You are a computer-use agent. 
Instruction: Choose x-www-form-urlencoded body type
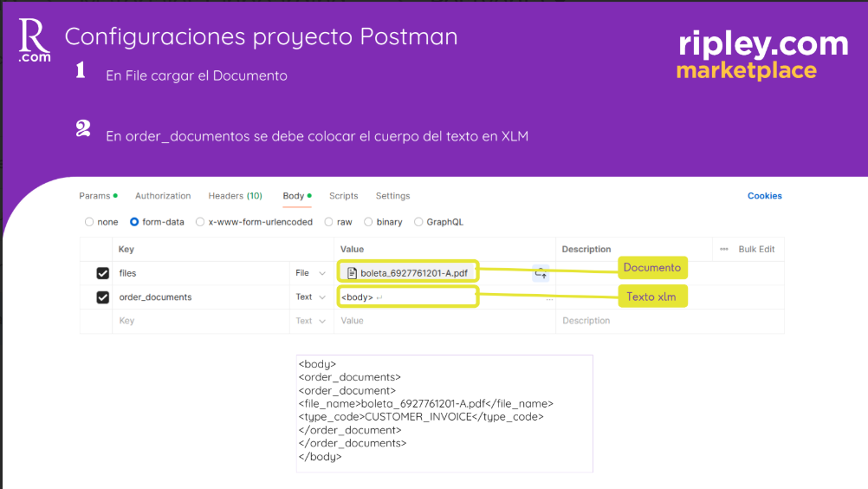click(x=200, y=222)
